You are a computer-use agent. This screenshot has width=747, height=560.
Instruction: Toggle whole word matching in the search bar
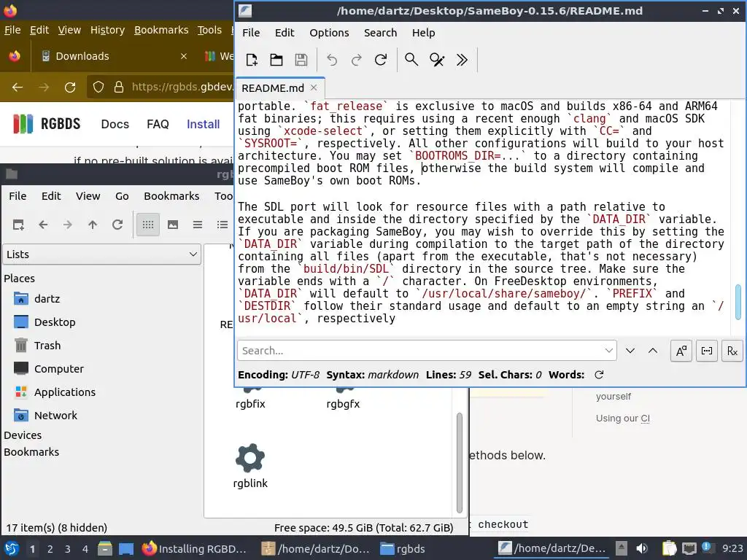click(x=707, y=351)
